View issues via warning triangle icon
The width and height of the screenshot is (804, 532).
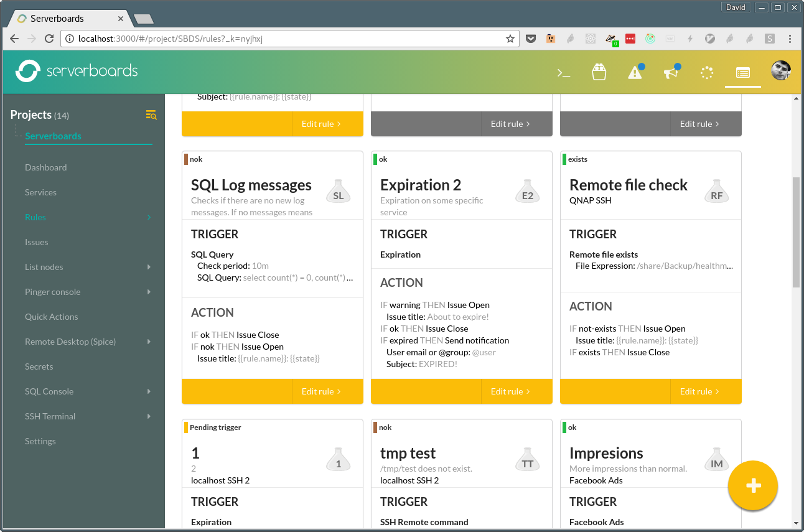[x=635, y=73]
